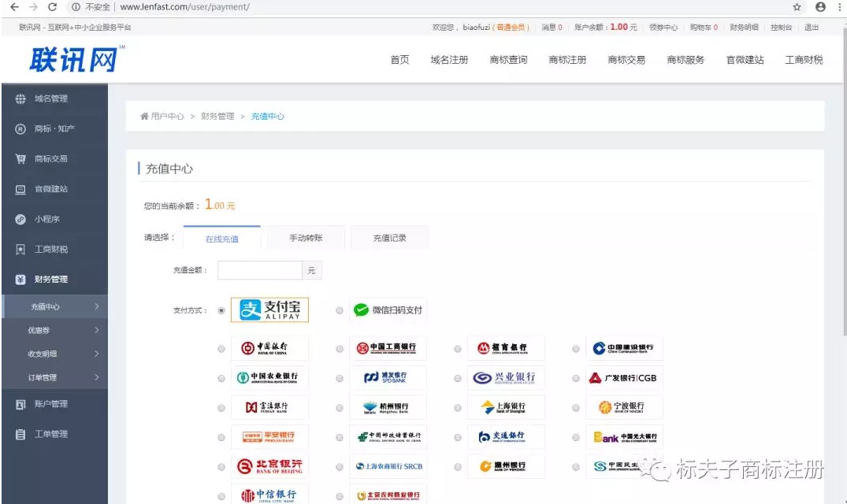Click the account icon beside 账户管理
The width and height of the screenshot is (847, 504).
[x=20, y=404]
